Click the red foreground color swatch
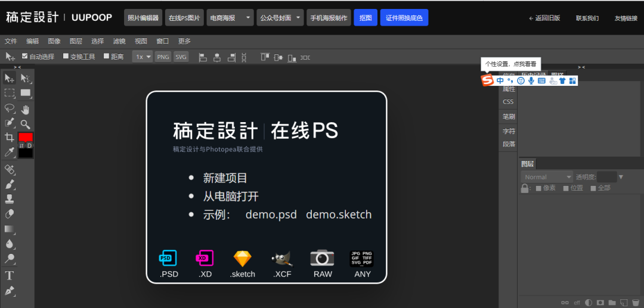 (26, 137)
